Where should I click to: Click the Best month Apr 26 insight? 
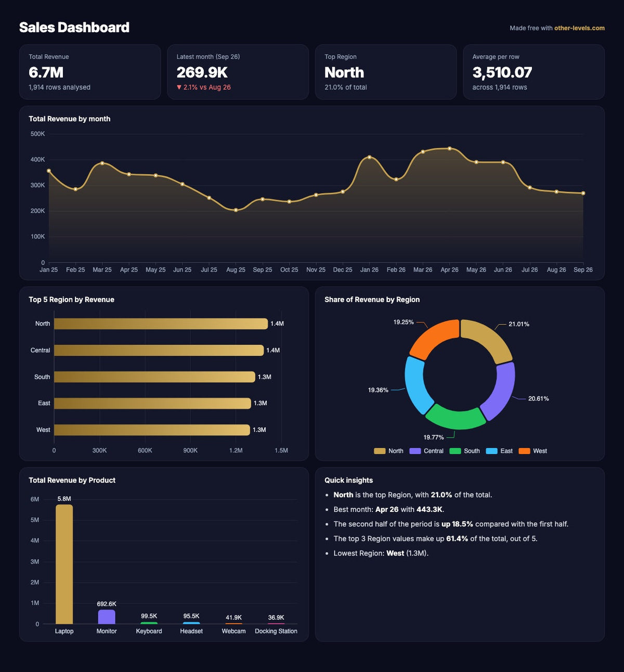point(388,510)
